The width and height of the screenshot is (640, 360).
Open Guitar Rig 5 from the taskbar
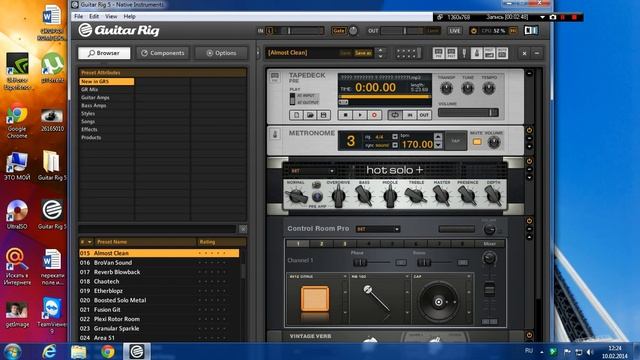click(x=137, y=351)
